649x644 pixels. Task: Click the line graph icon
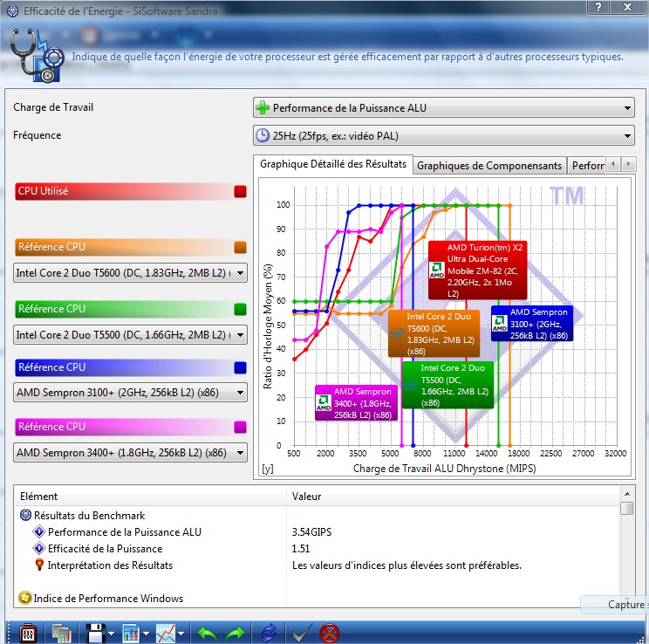coord(166,634)
